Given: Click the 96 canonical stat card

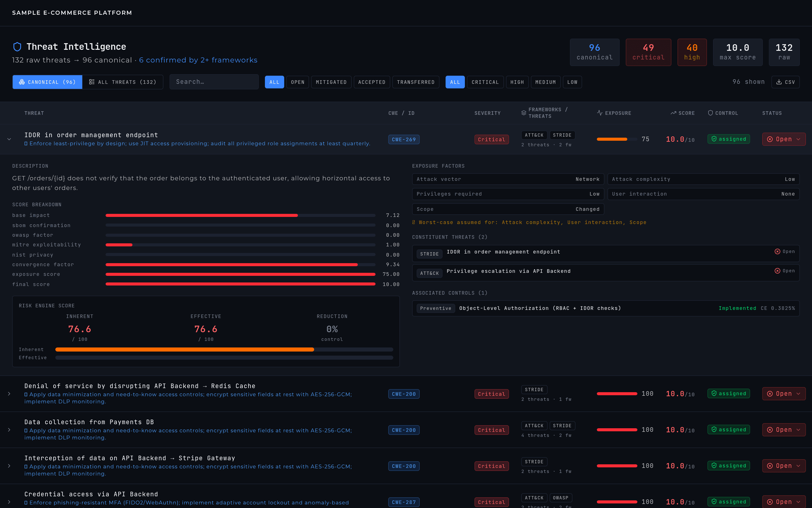Looking at the screenshot, I should pos(595,52).
